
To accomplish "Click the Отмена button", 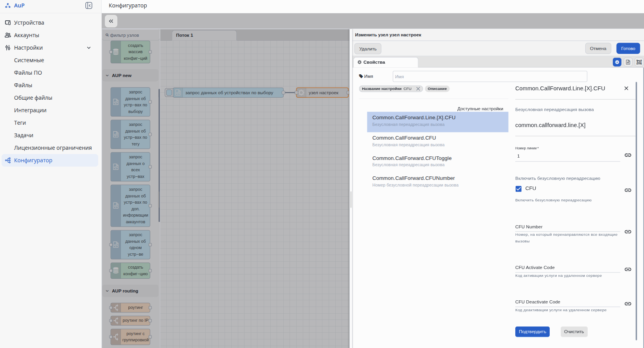I will click(598, 48).
